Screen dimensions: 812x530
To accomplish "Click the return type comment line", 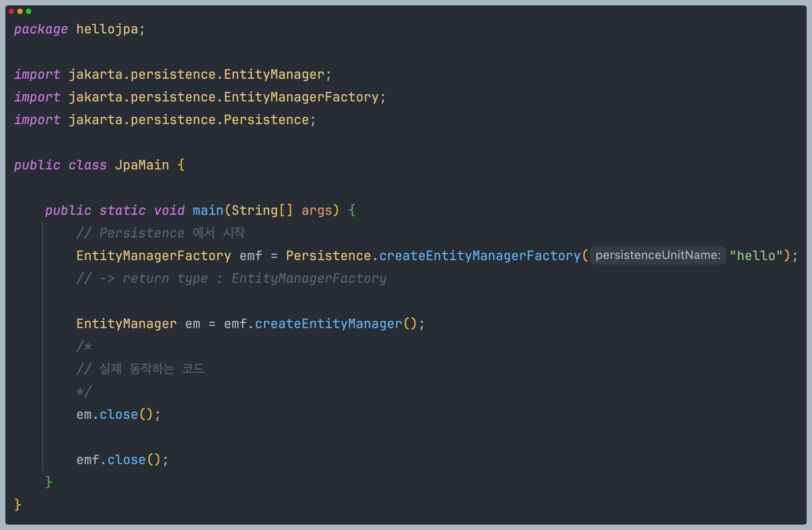I will point(231,278).
